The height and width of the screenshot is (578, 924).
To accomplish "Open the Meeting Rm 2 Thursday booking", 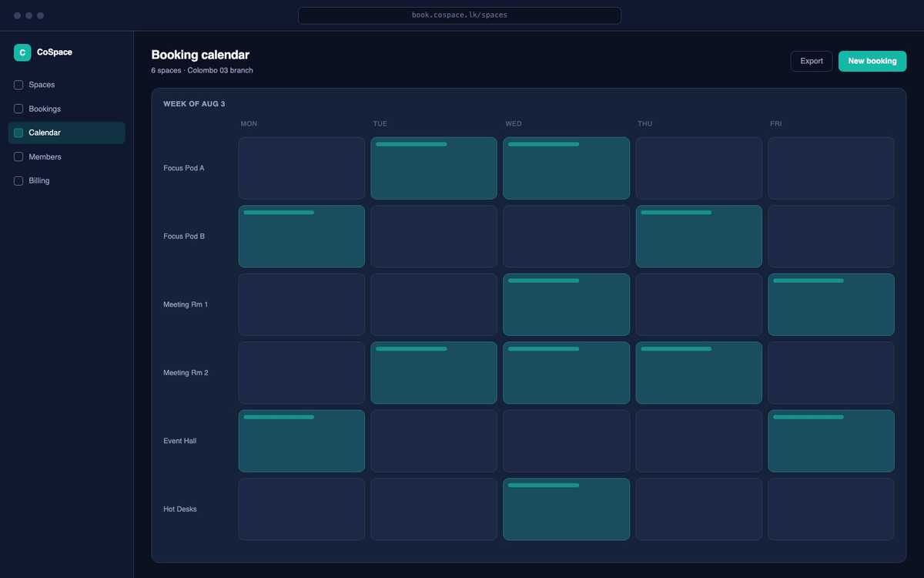I will click(699, 373).
